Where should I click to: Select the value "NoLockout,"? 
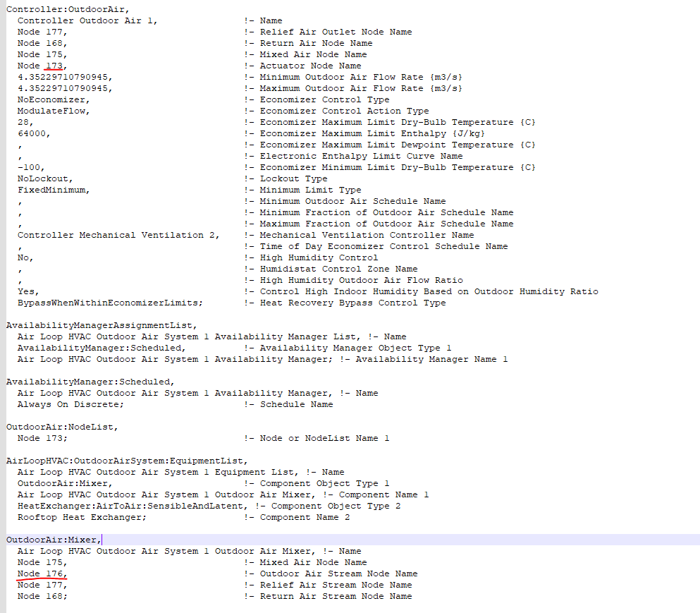(45, 178)
